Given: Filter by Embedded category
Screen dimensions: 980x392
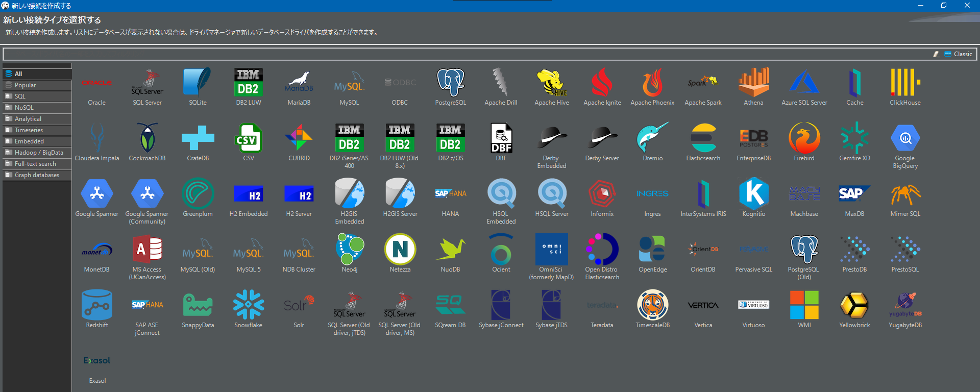Looking at the screenshot, I should (x=37, y=141).
